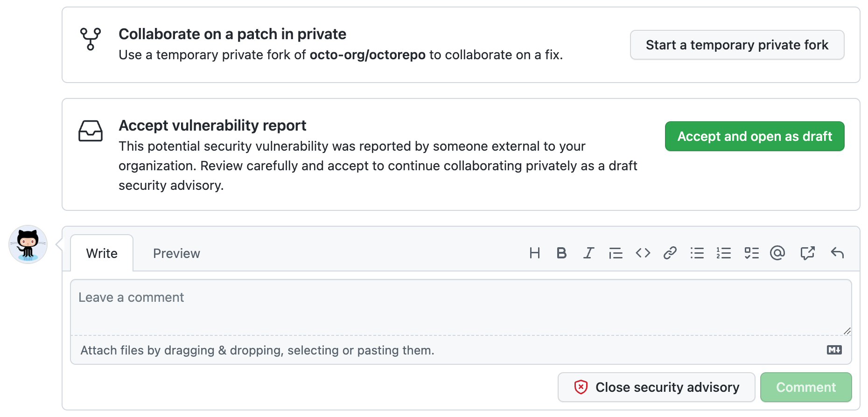Apply bold formatting to comment text
Screen dimensions: 868x417
(x=561, y=253)
